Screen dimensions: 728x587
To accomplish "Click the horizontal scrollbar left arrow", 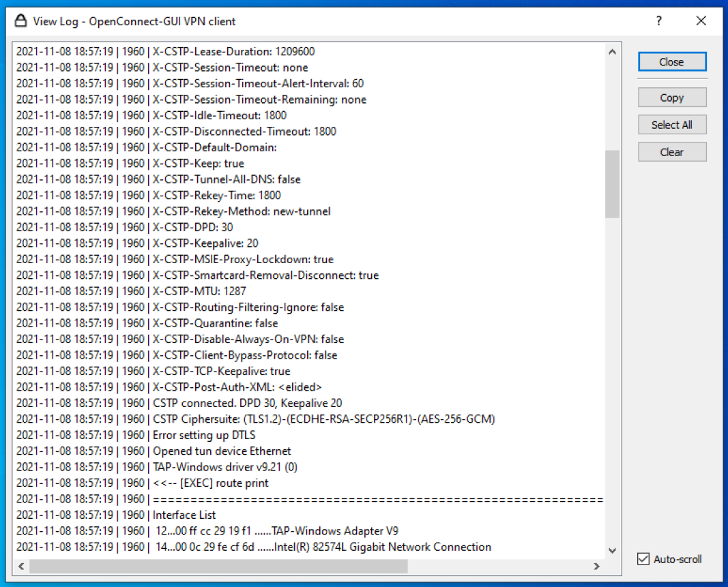I will 20,567.
